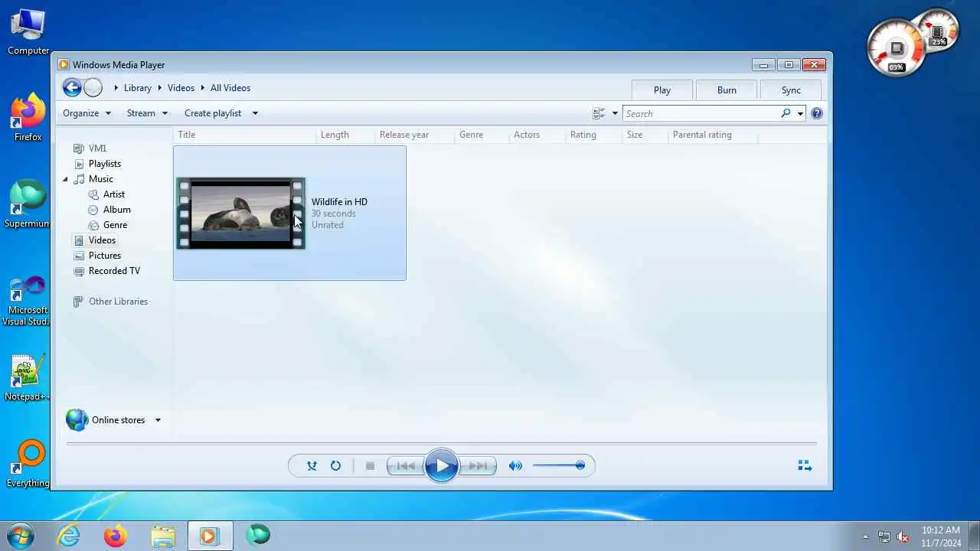Screen dimensions: 980x551
Task: Expand the Create playlist dropdown arrow
Action: (x=255, y=113)
